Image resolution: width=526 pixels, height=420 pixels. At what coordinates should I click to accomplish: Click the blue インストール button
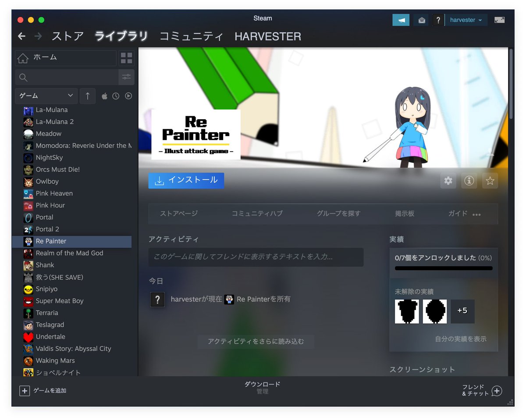pyautogui.click(x=186, y=180)
